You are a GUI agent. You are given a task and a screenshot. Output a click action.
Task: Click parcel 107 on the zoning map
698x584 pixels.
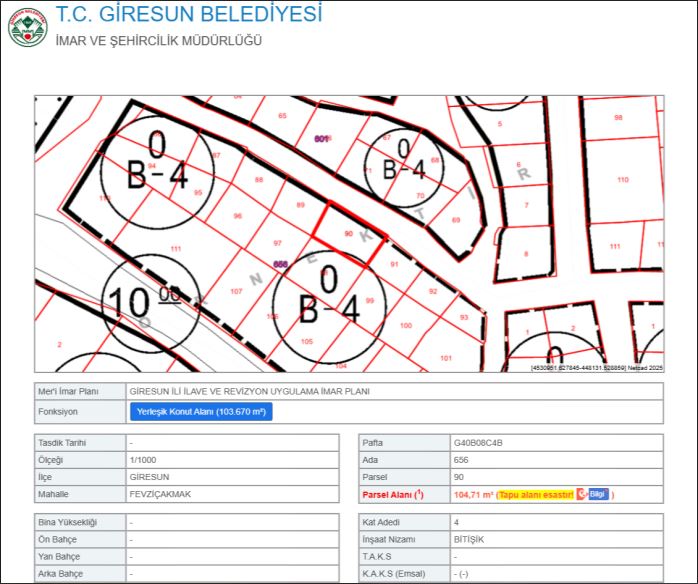236,291
